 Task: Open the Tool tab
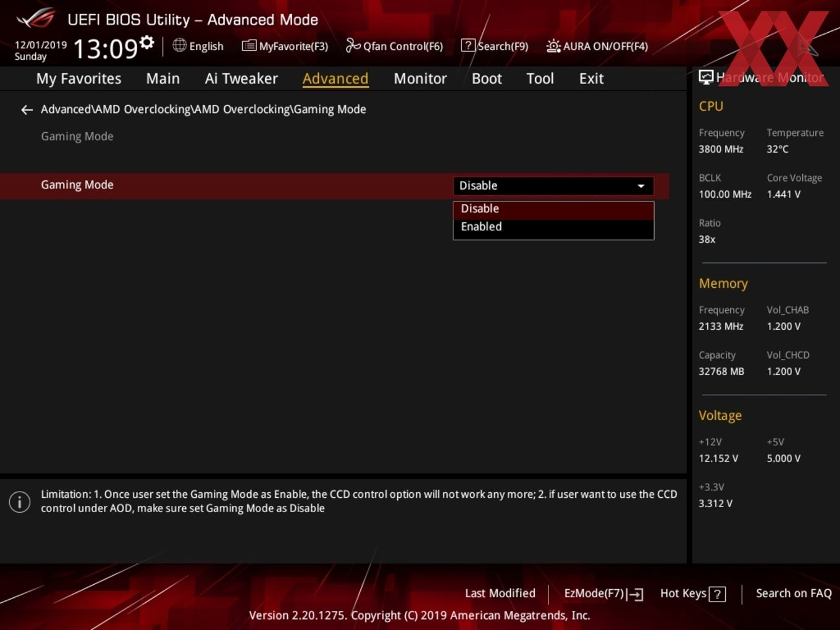point(540,78)
